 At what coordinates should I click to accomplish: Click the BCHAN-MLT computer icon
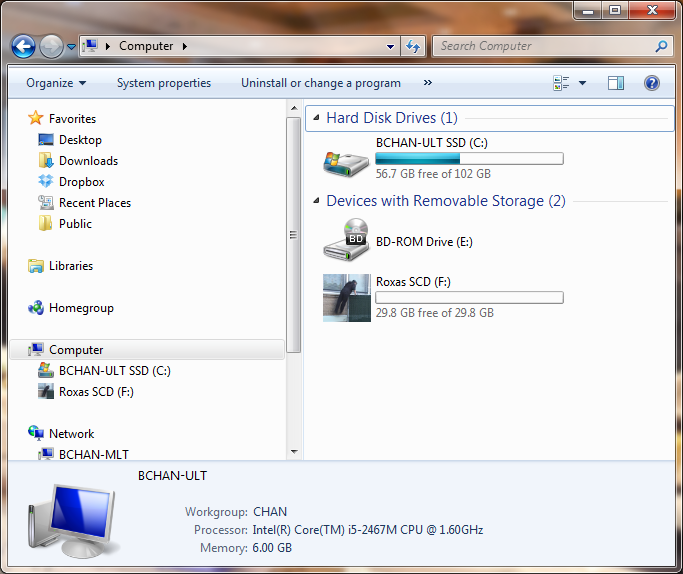[46, 454]
